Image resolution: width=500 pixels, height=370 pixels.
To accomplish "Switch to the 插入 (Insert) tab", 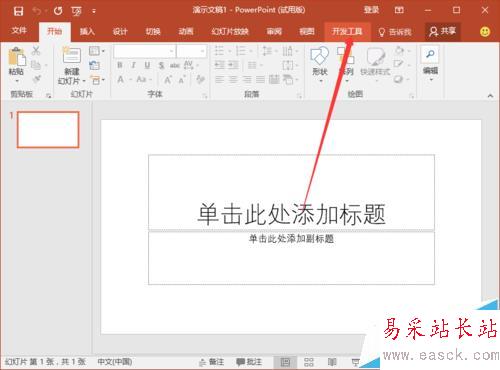I will 87,32.
